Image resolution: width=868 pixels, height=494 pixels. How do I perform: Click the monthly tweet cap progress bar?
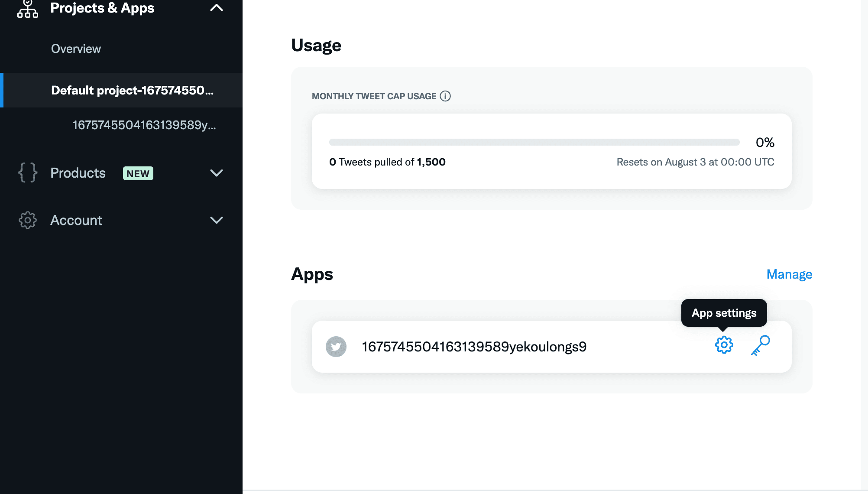pos(534,142)
